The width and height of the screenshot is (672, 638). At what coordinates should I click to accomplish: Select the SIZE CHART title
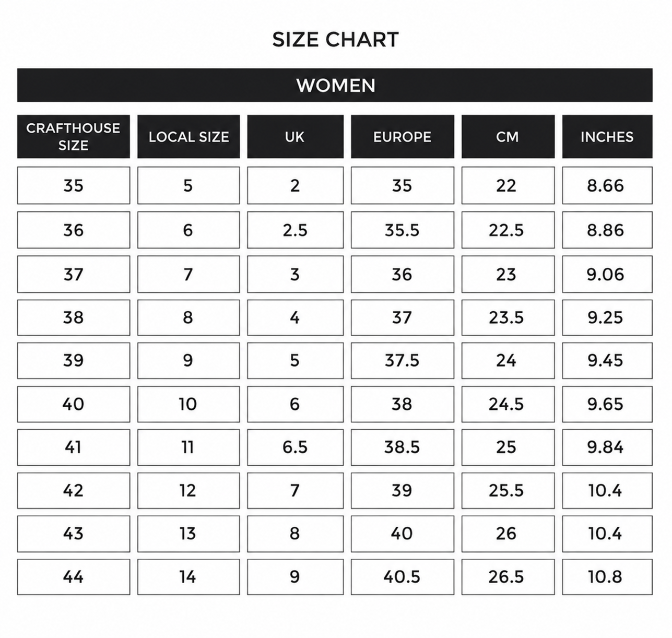pyautogui.click(x=336, y=40)
